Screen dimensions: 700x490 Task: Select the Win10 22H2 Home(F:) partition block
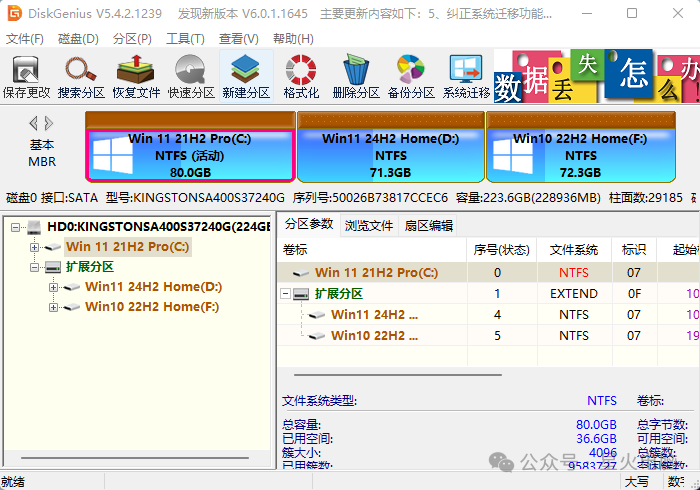click(580, 147)
